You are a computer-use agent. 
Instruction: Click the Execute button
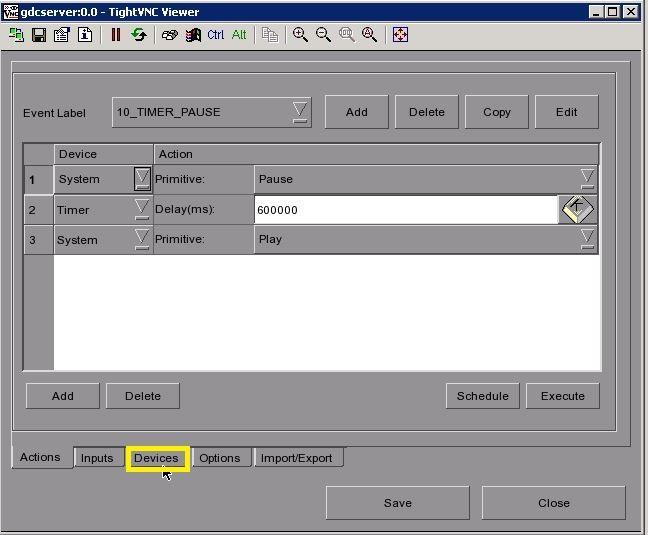point(563,396)
